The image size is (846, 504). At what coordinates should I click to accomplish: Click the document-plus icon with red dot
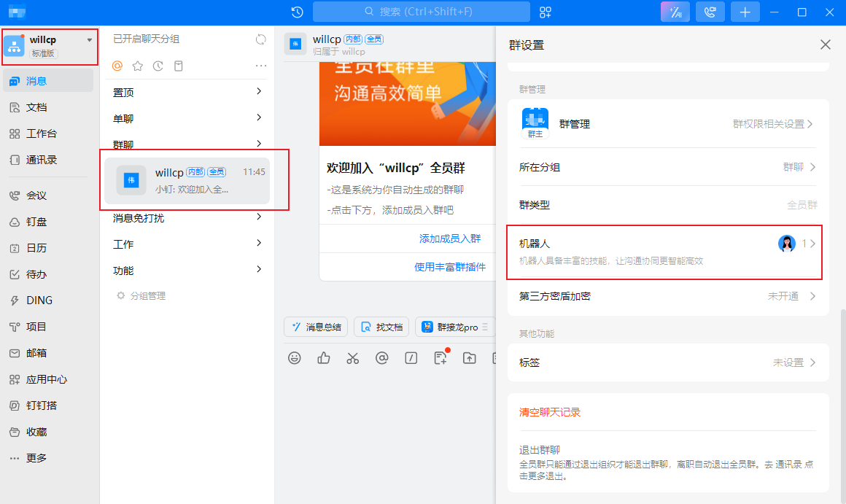[441, 358]
